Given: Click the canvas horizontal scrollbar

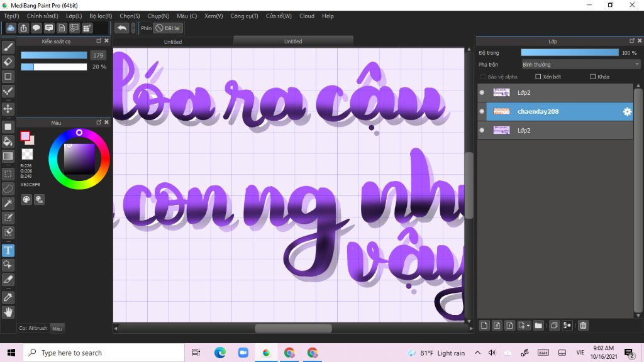Looking at the screenshot, I should click(x=293, y=328).
